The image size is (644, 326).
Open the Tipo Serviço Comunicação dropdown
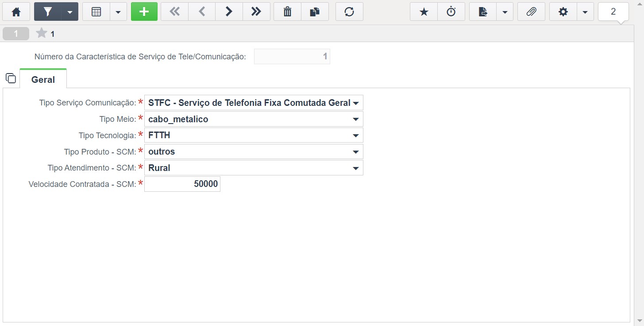coord(254,103)
